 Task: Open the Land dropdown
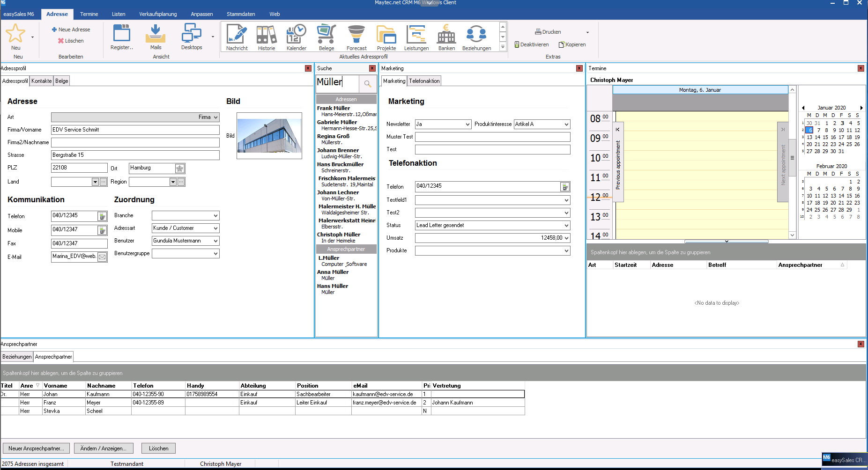(95, 182)
